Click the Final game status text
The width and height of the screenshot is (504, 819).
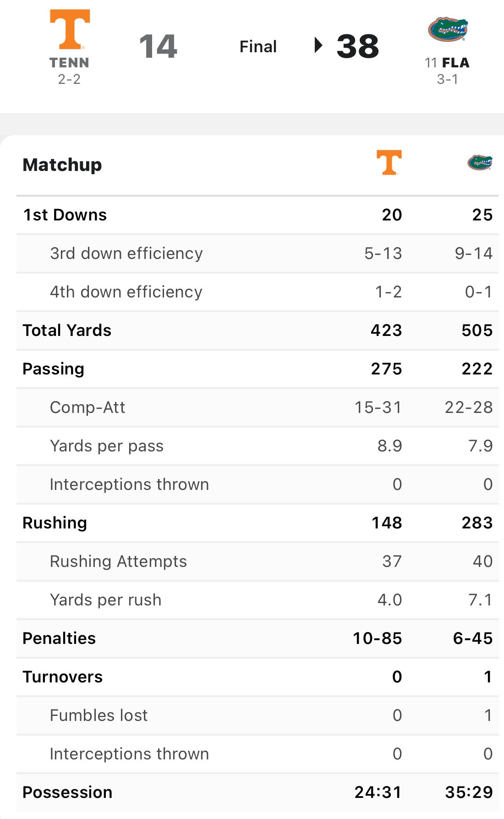click(x=258, y=46)
